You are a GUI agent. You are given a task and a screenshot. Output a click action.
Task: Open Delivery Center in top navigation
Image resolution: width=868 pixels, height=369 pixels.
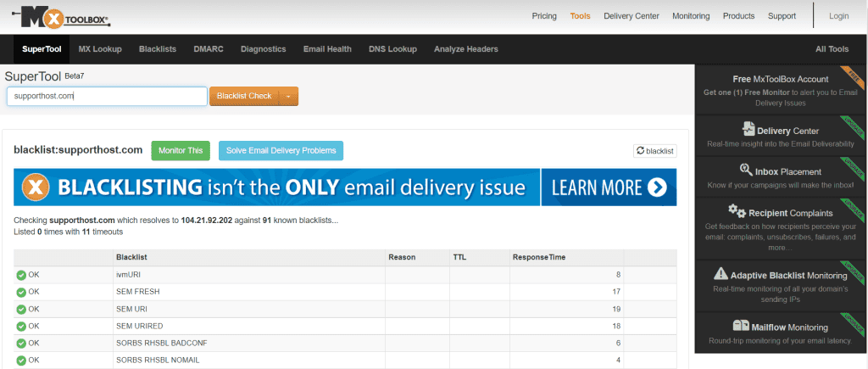coord(632,16)
